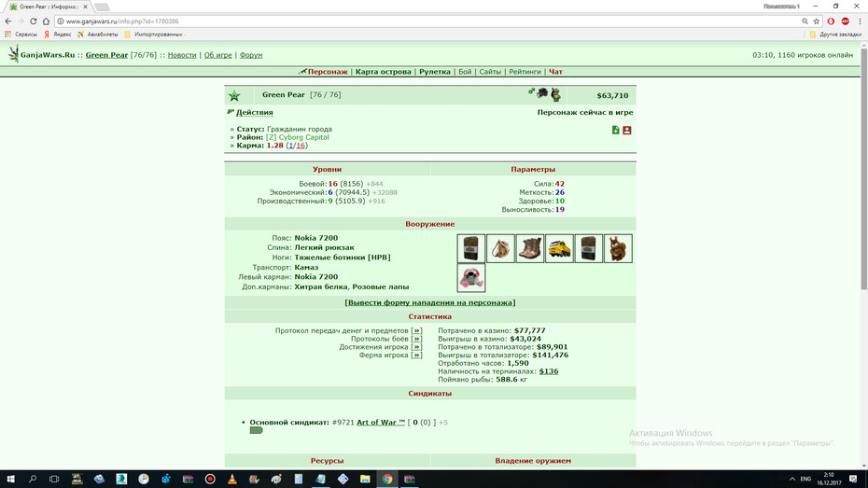Open the Art of War syndicate link
The width and height of the screenshot is (868, 488).
point(381,422)
